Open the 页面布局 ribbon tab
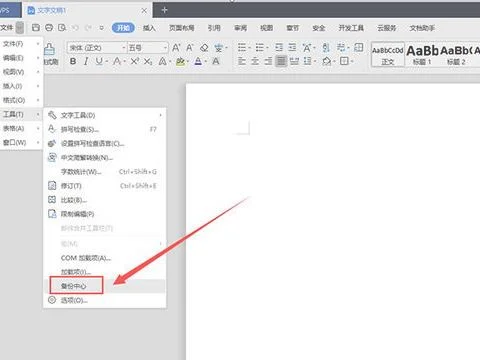Screen dimensions: 480x360 point(182,28)
